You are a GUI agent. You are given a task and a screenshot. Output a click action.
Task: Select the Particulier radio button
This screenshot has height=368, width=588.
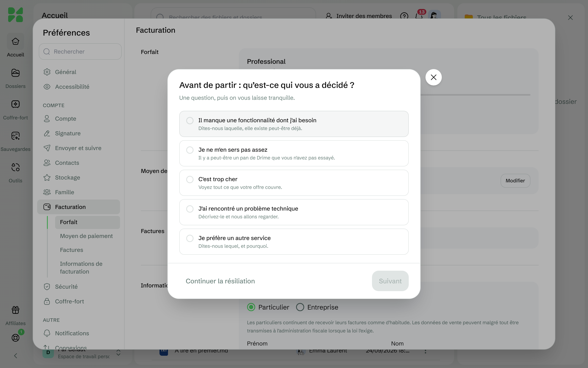coord(251,307)
